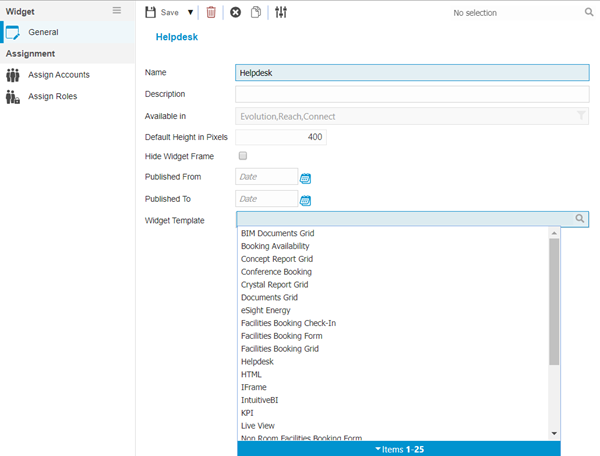Screen dimensions: 600x456
Task: Open the Published To calendar picker
Action: (306, 200)
